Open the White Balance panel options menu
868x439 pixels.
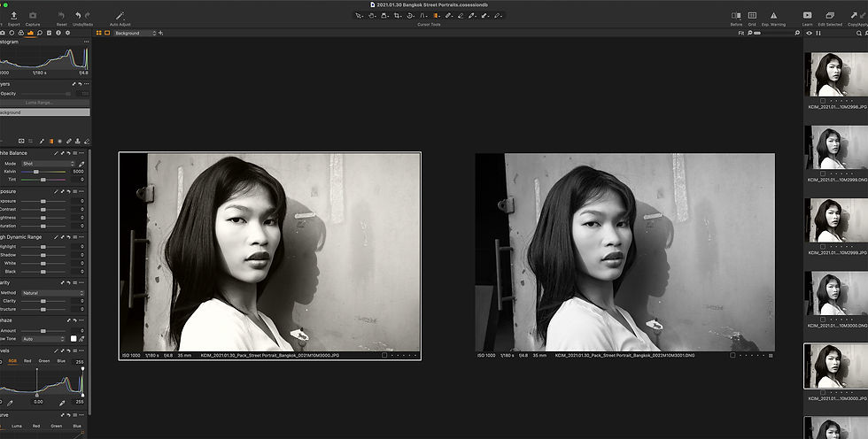click(81, 153)
